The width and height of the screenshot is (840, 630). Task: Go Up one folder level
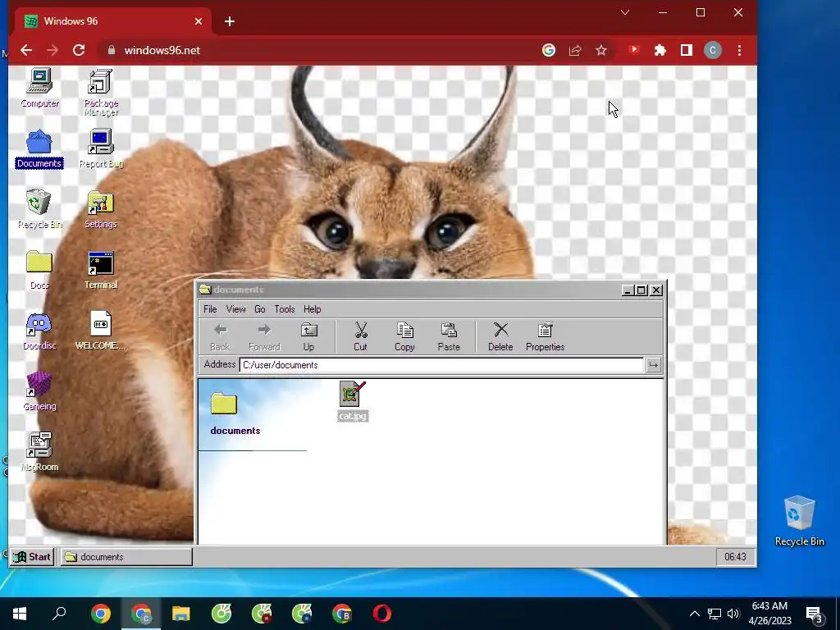[308, 337]
